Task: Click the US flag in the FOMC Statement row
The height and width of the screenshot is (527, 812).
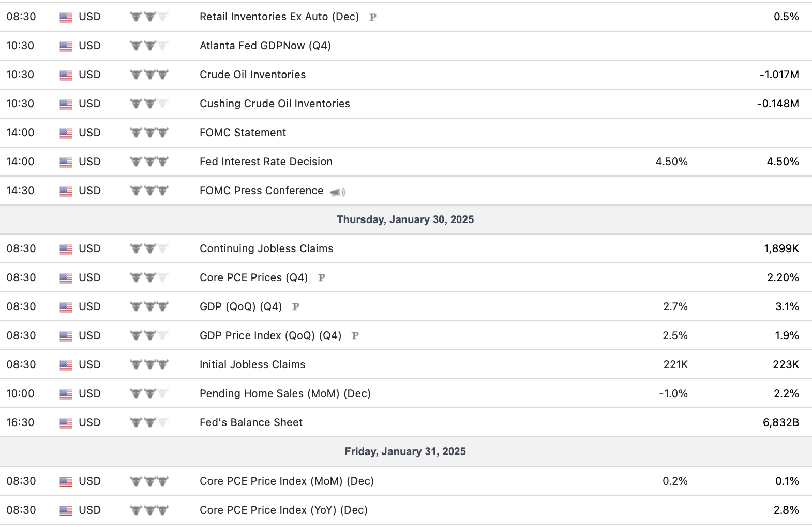Action: (x=66, y=133)
